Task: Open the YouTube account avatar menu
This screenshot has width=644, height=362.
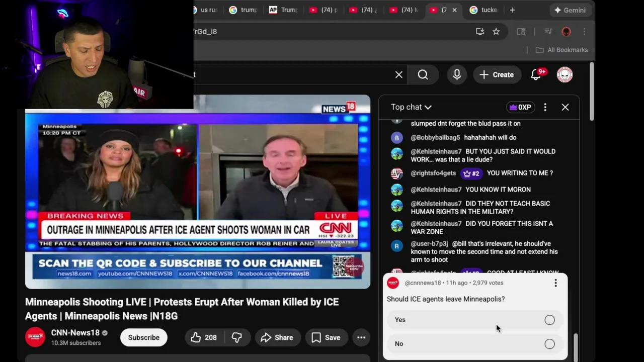Action: [565, 74]
